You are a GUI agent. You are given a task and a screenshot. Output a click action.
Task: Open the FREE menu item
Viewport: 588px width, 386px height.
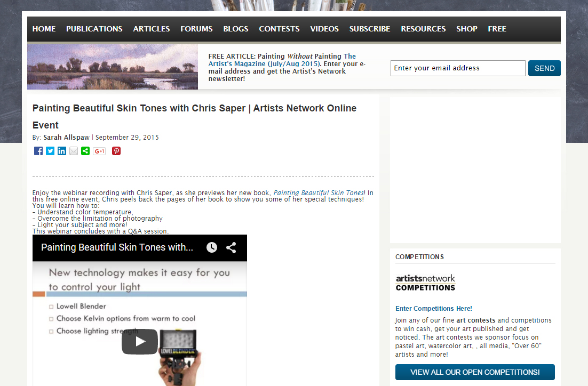tap(497, 29)
